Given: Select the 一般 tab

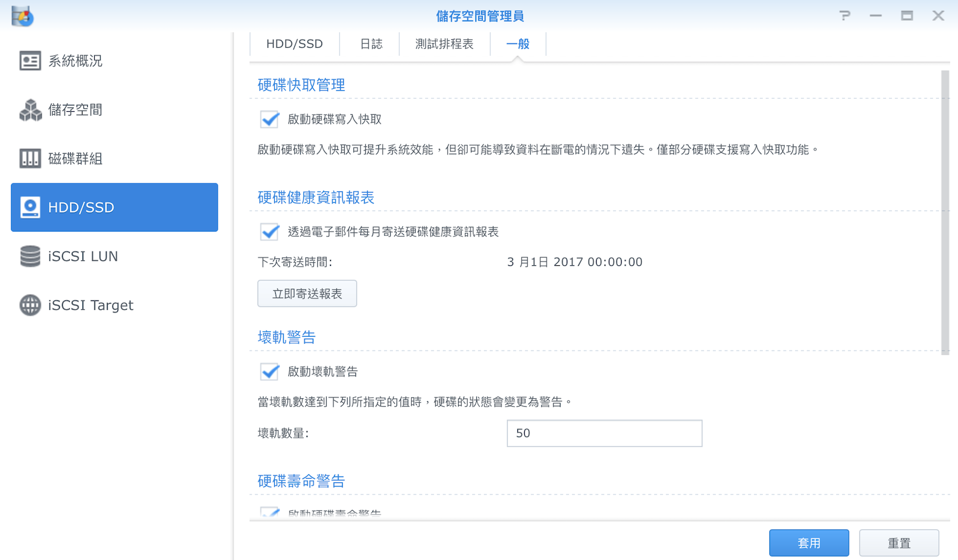Looking at the screenshot, I should (517, 44).
